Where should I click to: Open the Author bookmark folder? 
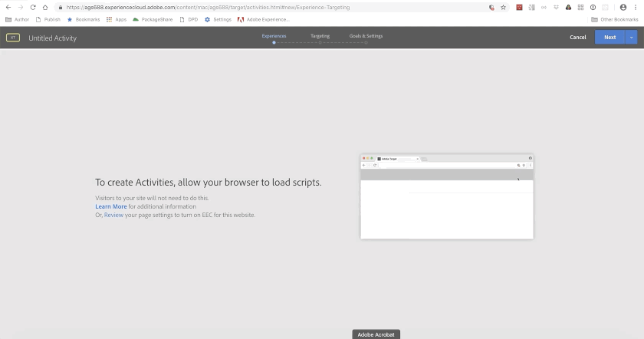point(17,19)
